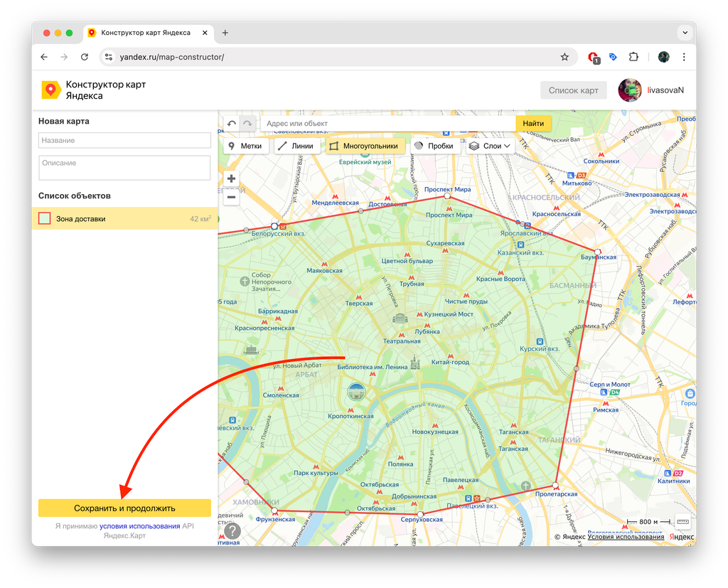Click polygon vertex near Фрунзенская
Viewport: 728px width, 588px height.
pos(274,511)
